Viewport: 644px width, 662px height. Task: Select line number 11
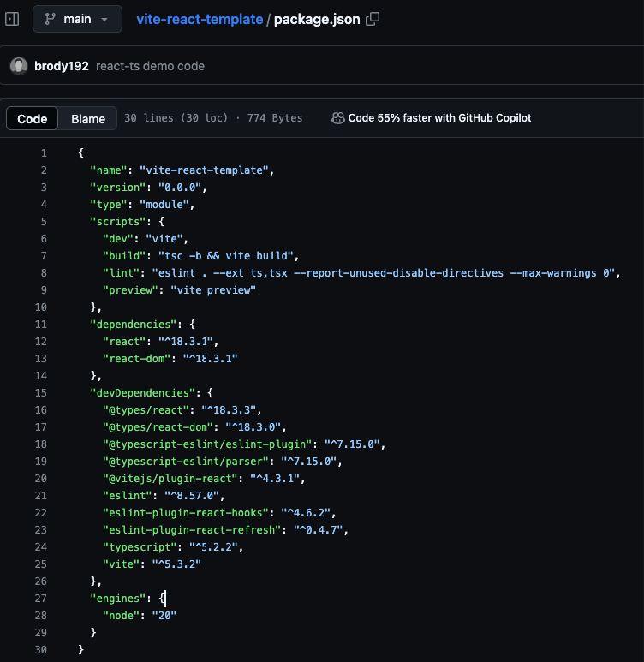[x=40, y=325]
